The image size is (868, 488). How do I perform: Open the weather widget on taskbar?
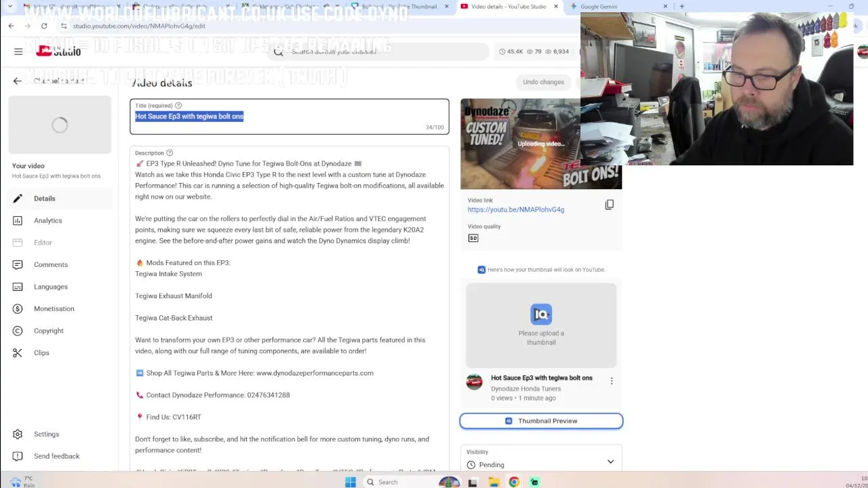coord(22,482)
